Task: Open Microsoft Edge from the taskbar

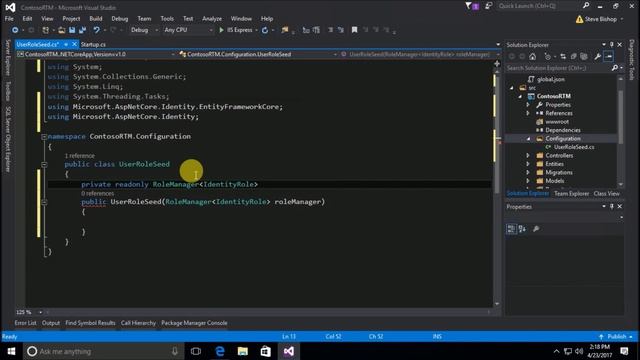Action: pos(220,351)
